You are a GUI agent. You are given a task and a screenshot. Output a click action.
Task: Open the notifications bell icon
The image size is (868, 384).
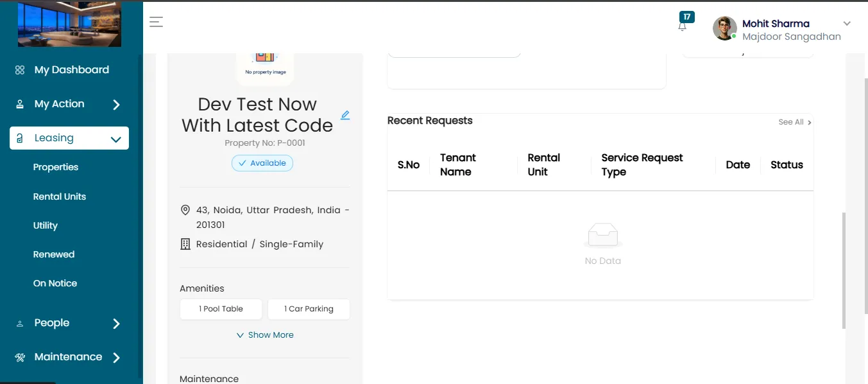(x=682, y=27)
